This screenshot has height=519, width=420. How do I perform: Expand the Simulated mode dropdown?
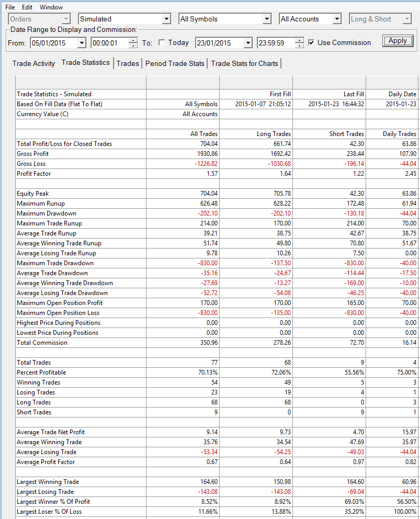(x=166, y=19)
